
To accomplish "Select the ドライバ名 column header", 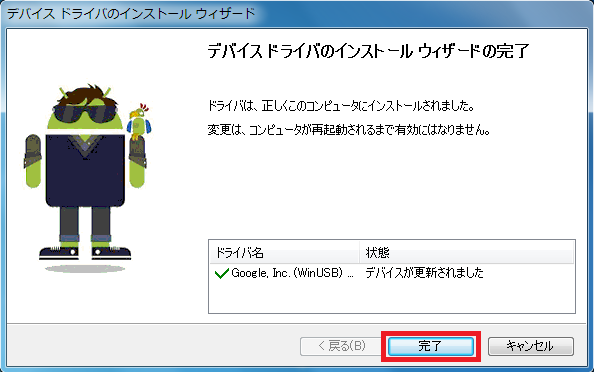I will click(284, 252).
